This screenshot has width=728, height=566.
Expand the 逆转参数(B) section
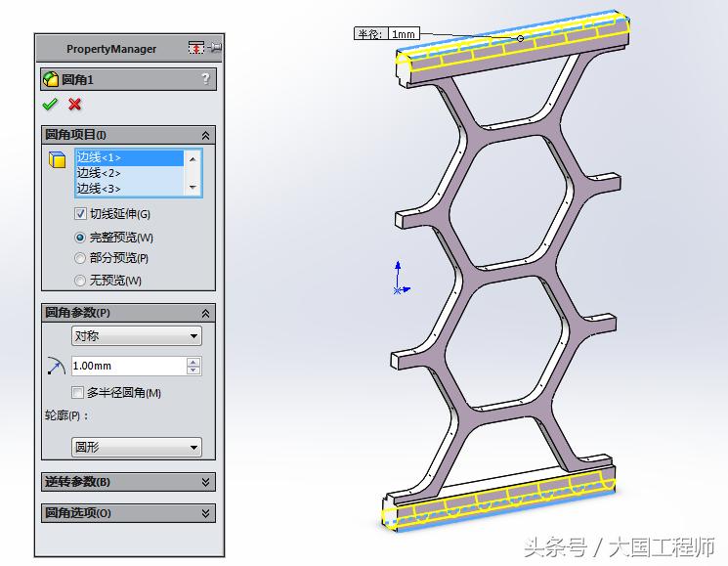click(x=205, y=483)
